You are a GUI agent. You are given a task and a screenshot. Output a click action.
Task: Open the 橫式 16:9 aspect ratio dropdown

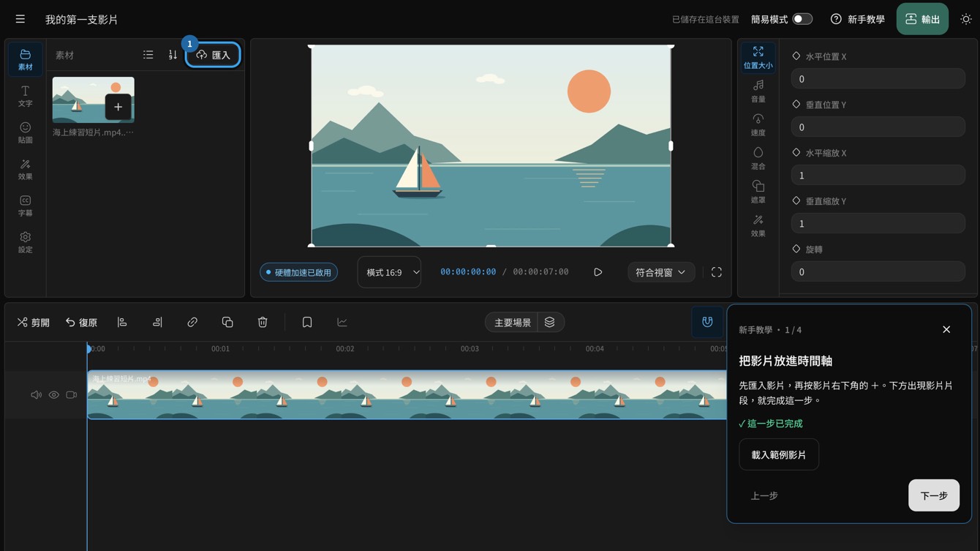click(389, 272)
